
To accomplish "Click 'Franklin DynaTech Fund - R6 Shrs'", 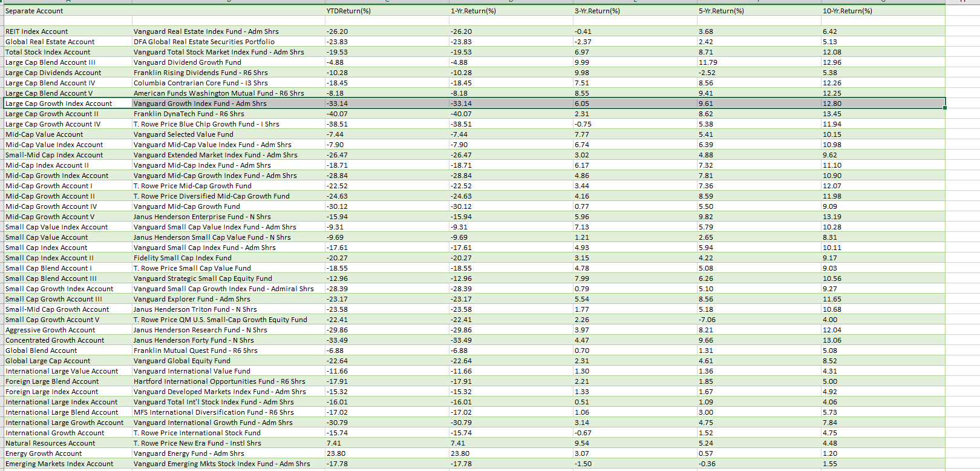I will 229,114.
